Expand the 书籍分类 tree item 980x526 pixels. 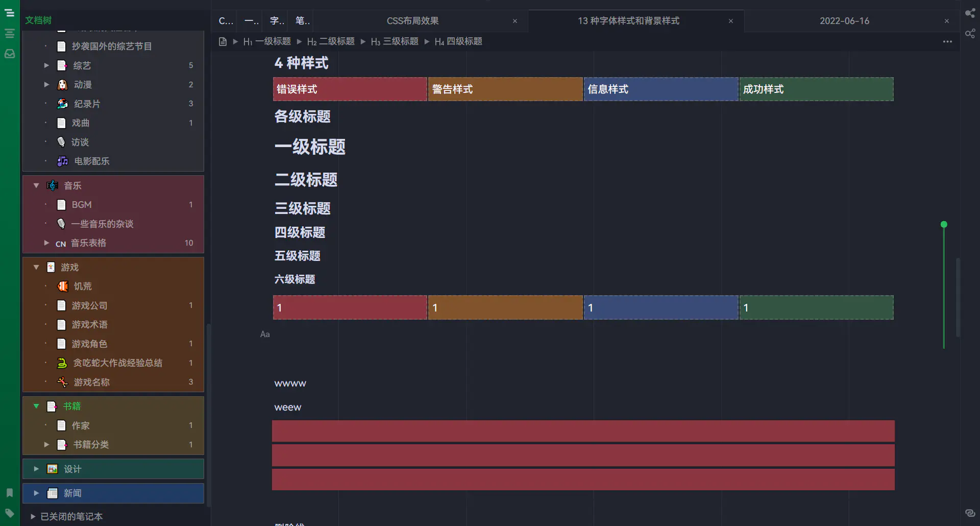[x=46, y=444]
